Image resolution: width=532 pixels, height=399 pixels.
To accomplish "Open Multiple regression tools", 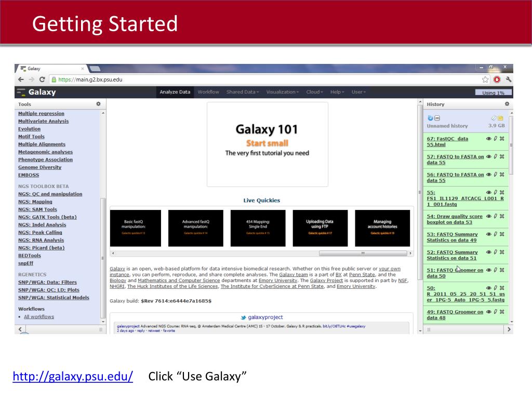I will (x=41, y=113).
